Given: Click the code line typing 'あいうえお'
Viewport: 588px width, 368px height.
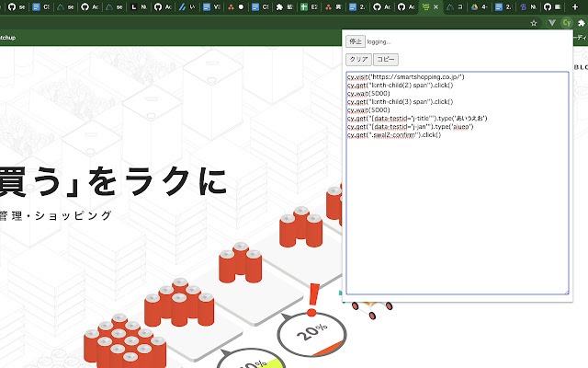Looking at the screenshot, I should 417,119.
